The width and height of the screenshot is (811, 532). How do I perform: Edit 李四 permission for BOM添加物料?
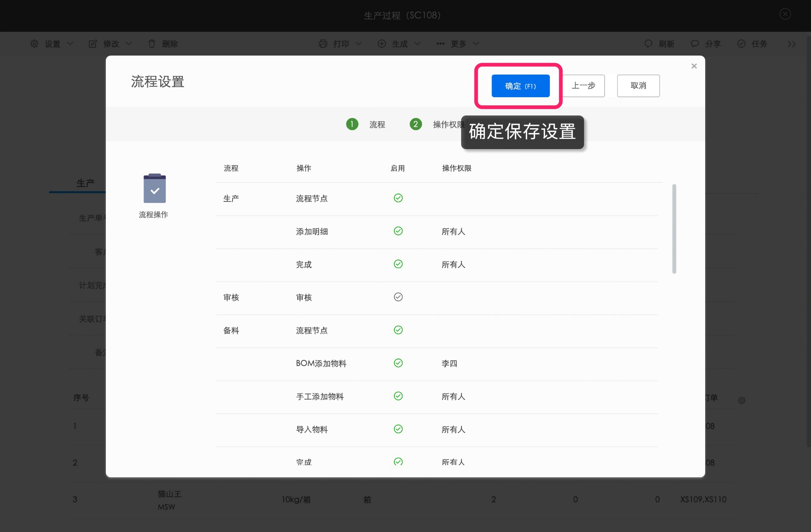[449, 363]
